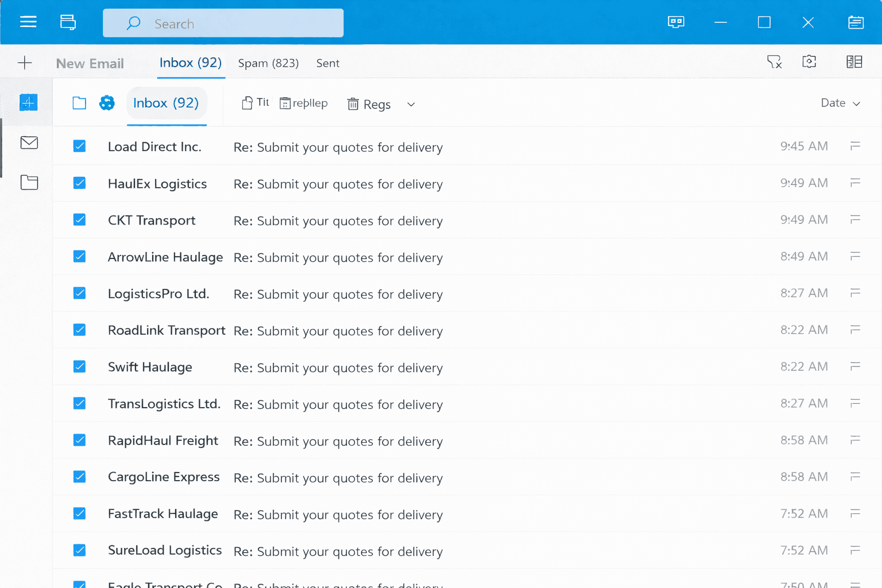This screenshot has height=588, width=882.
Task: Expand the chevron next to Regs
Action: tap(411, 105)
